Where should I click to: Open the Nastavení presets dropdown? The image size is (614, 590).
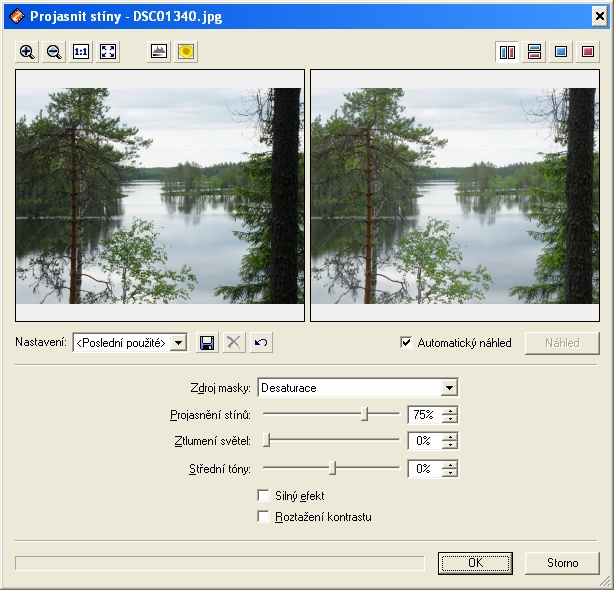(x=178, y=343)
